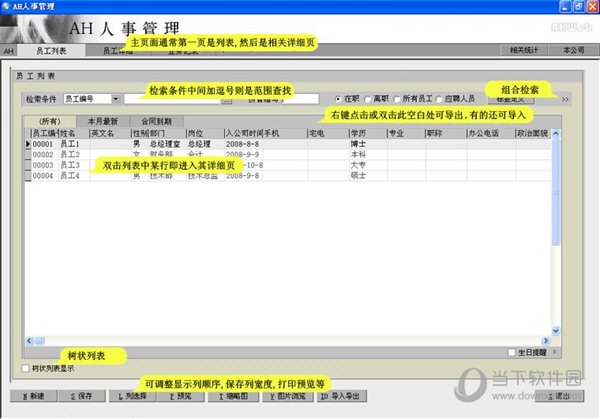Open the 相关统计 tab
The width and height of the screenshot is (600, 419).
pos(524,50)
